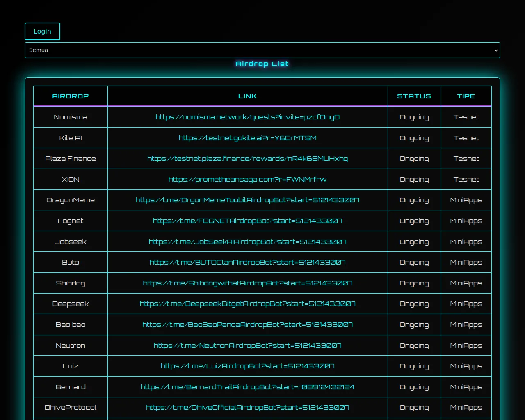
Task: Open the LuizAirdropBot link
Action: [x=248, y=366]
